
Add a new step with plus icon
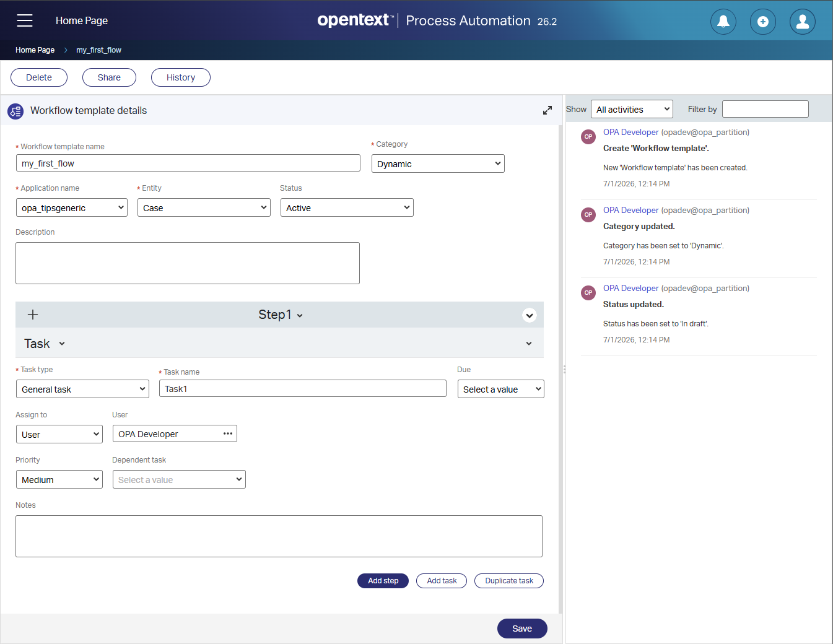pos(33,315)
